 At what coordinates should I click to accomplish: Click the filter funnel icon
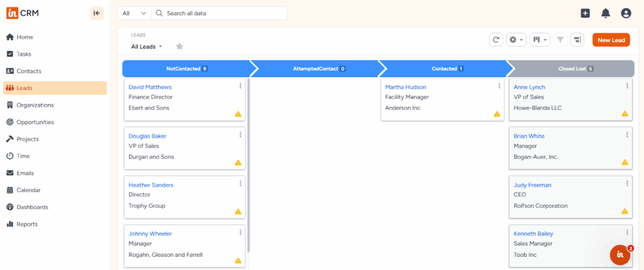560,40
